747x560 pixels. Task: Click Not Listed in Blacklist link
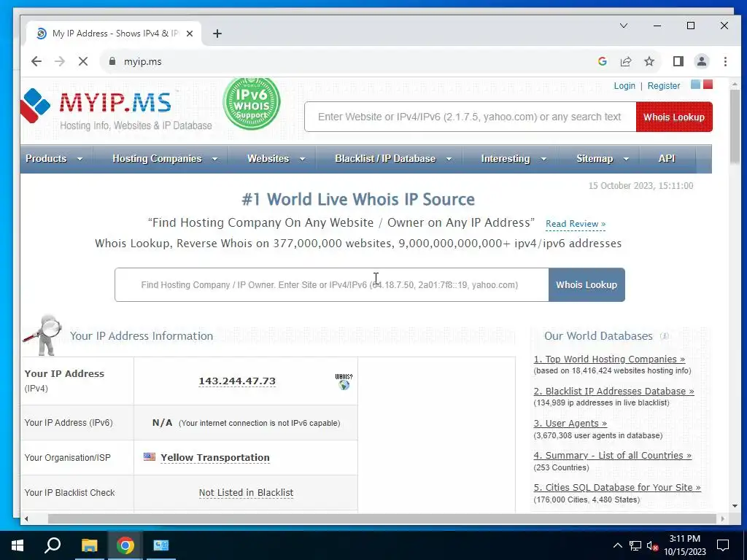tap(246, 492)
